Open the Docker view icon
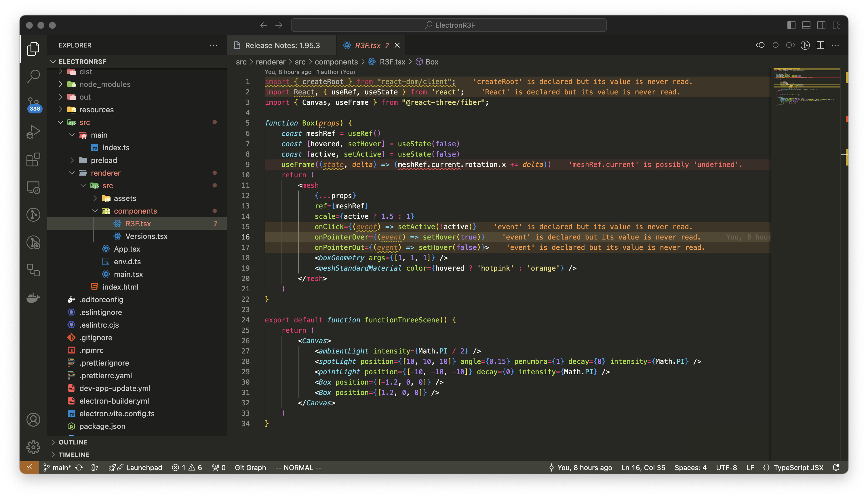The width and height of the screenshot is (868, 498). coord(33,298)
